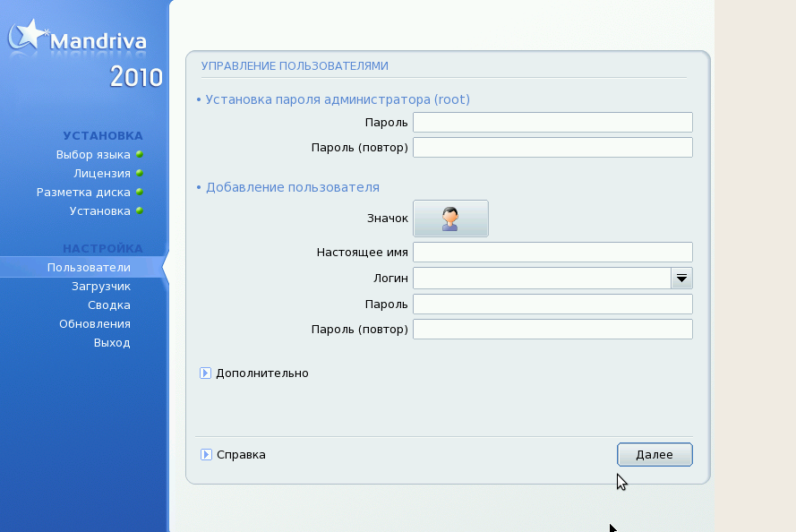This screenshot has width=796, height=532.
Task: Click the Логин text field
Action: click(543, 279)
